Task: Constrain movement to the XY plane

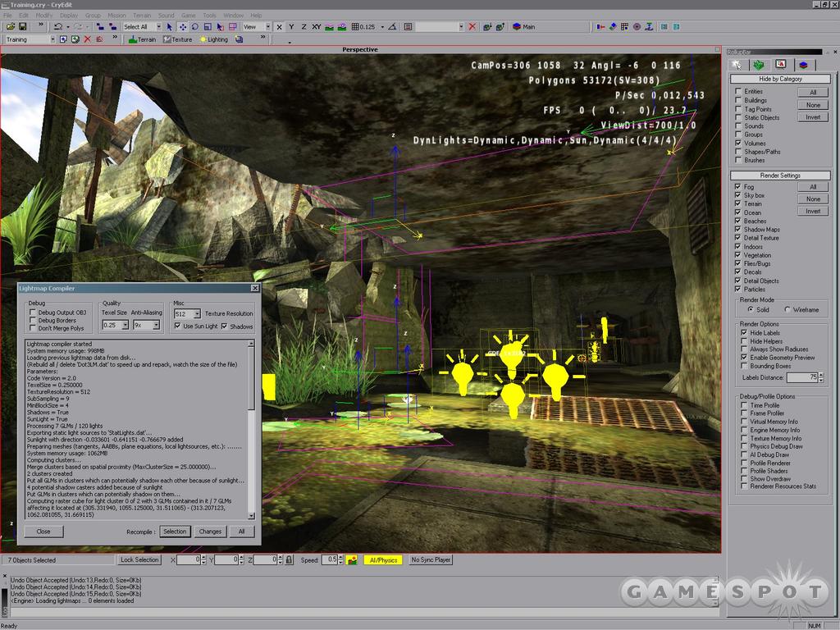Action: coord(317,27)
